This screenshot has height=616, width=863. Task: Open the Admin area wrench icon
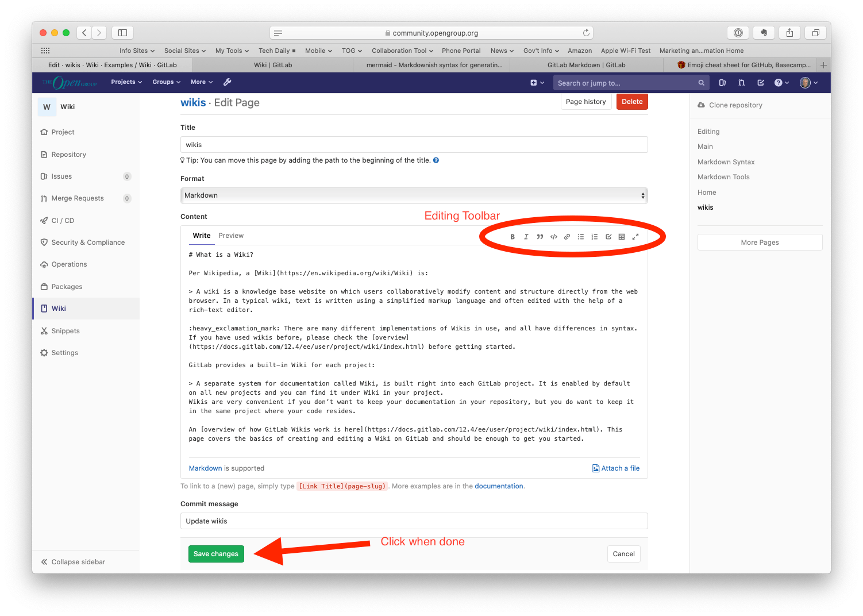pos(227,82)
